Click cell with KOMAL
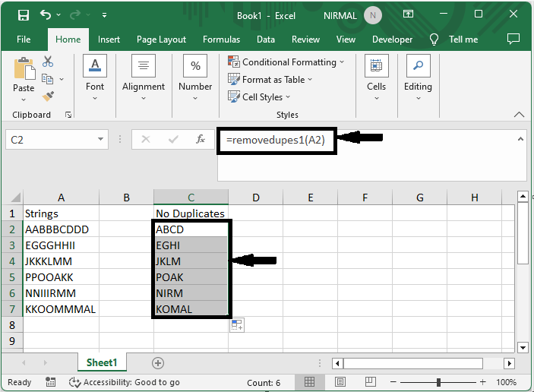This screenshot has height=392, width=534. click(x=191, y=309)
